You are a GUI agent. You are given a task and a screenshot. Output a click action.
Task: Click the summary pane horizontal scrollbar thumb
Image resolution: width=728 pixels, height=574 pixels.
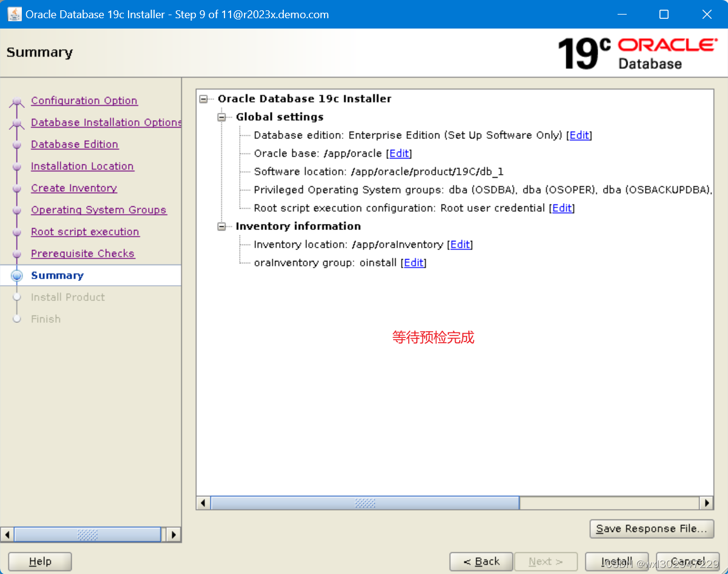point(365,503)
